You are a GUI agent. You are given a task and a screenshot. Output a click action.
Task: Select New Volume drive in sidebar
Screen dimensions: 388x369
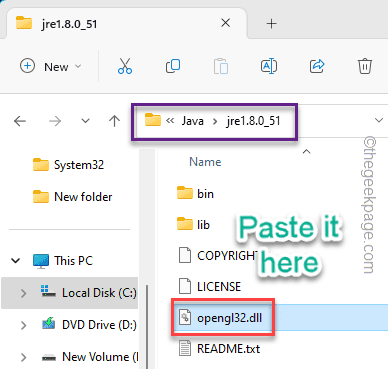(89, 357)
